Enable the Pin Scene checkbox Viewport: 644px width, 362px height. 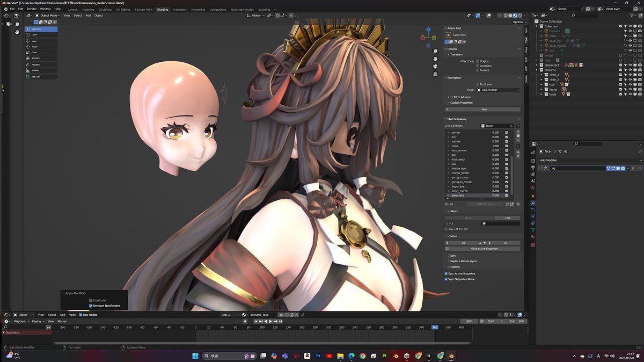tap(478, 84)
